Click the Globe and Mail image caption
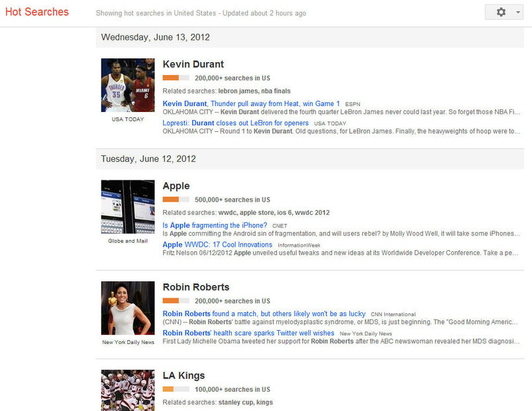 128,241
